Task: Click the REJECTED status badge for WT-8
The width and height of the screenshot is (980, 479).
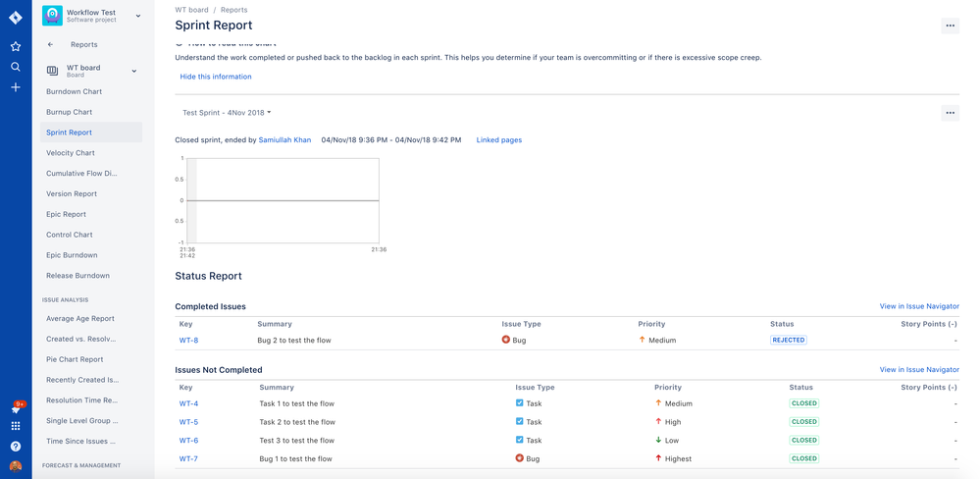Action: (788, 341)
